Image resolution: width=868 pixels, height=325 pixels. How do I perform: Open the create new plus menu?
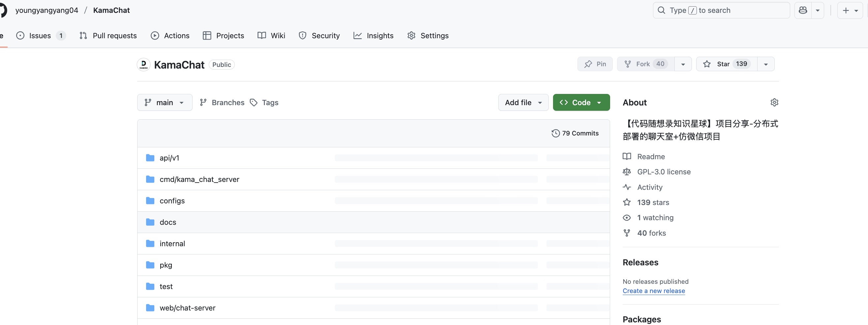[850, 10]
